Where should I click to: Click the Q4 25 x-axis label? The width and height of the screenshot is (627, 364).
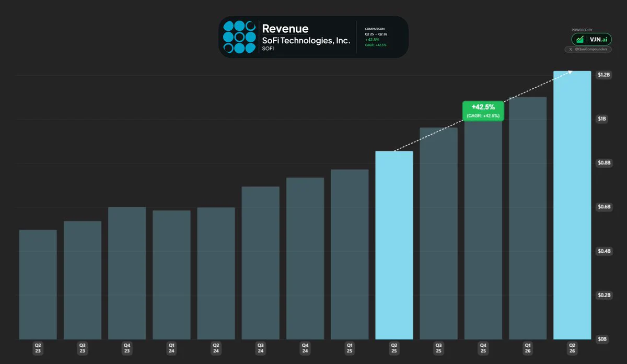click(483, 348)
